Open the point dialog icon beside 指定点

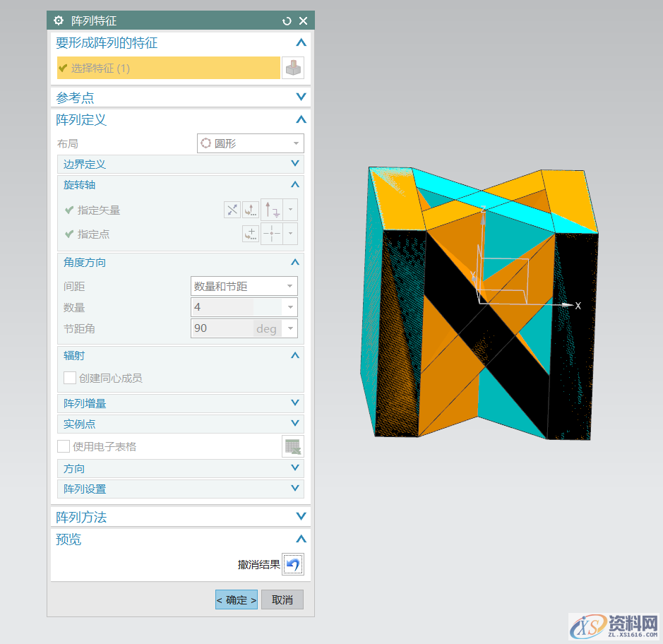(251, 233)
